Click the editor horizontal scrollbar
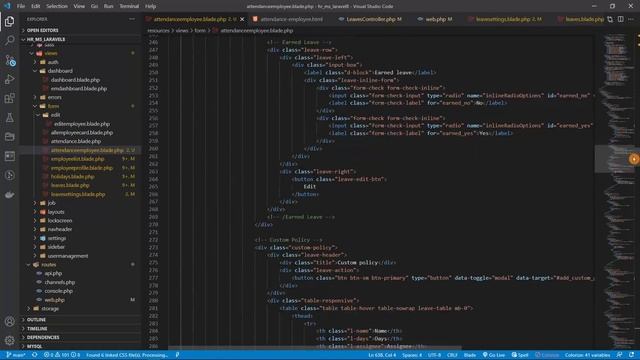The image size is (640, 360). (315, 348)
